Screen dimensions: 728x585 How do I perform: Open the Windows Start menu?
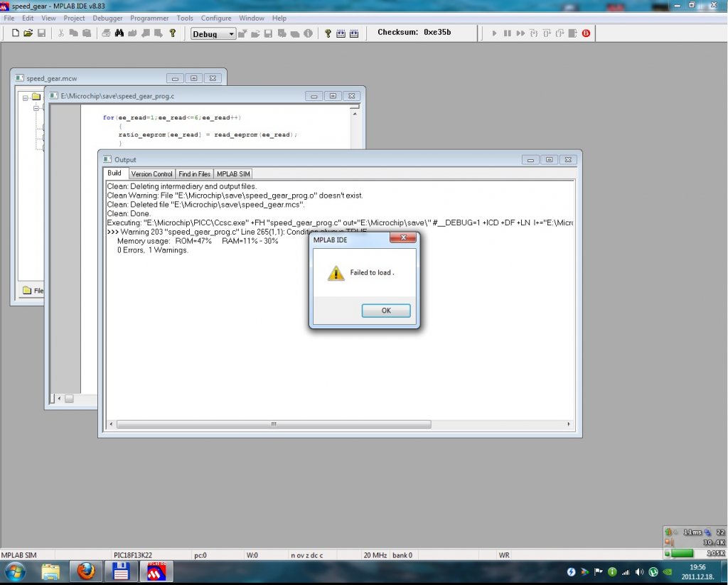(14, 571)
